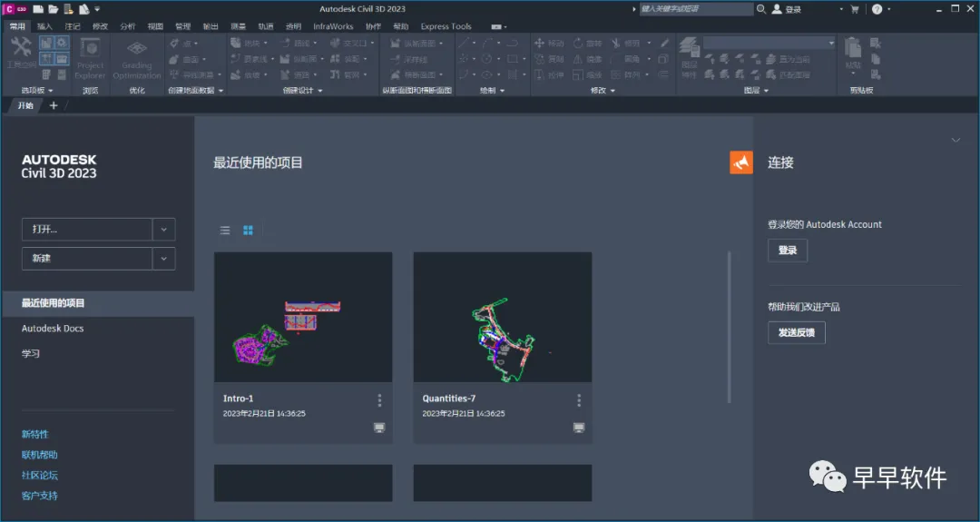The image size is (980, 522).
Task: Open the Quantities-7 drawing thumbnail
Action: (x=503, y=317)
